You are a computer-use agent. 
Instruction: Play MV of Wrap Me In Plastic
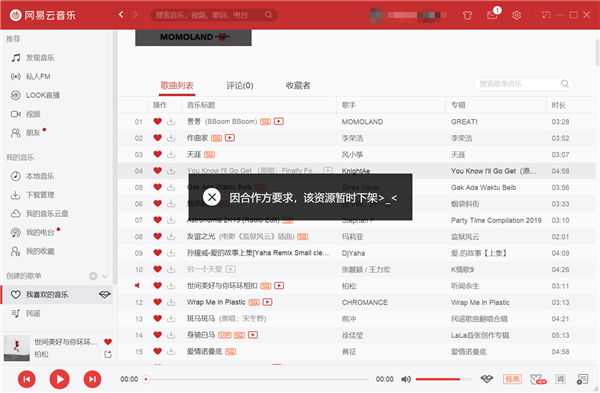[x=268, y=302]
